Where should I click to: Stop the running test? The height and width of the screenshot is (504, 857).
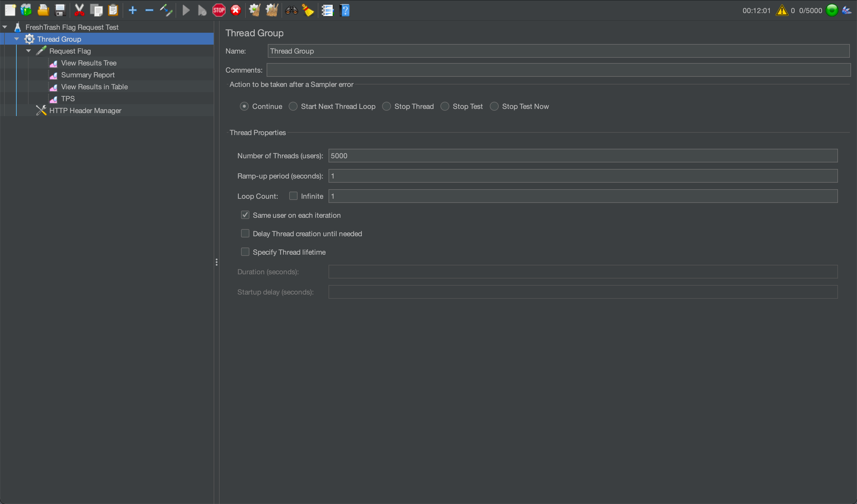pos(219,10)
